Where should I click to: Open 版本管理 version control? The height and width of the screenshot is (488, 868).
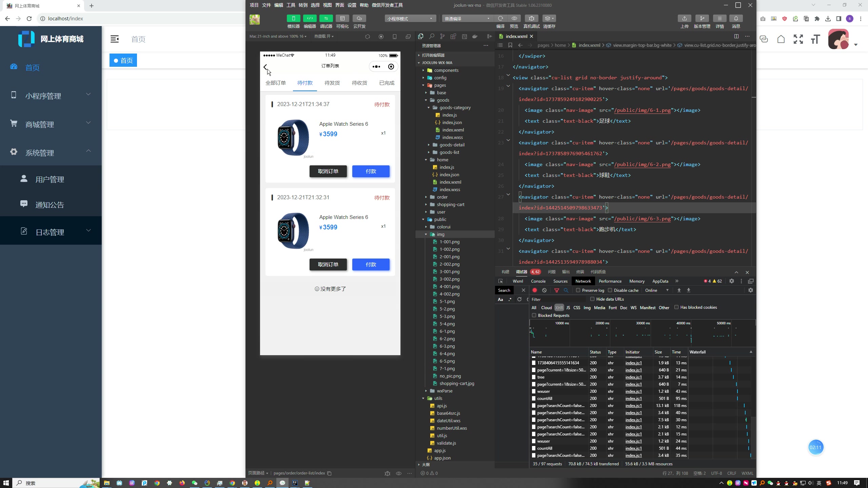702,18
